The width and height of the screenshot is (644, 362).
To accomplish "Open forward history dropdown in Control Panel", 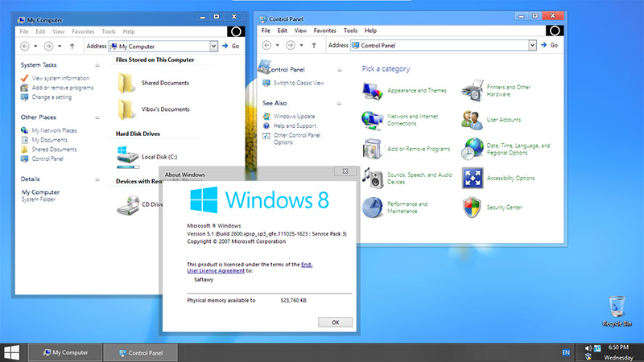I will tap(301, 45).
